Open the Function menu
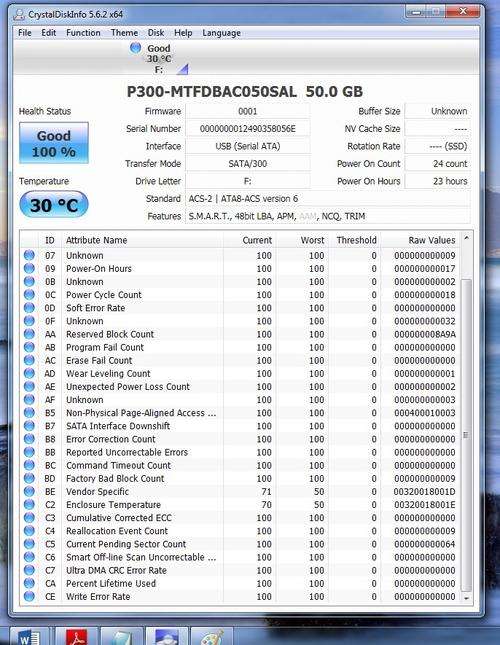500x645 pixels. (83, 33)
